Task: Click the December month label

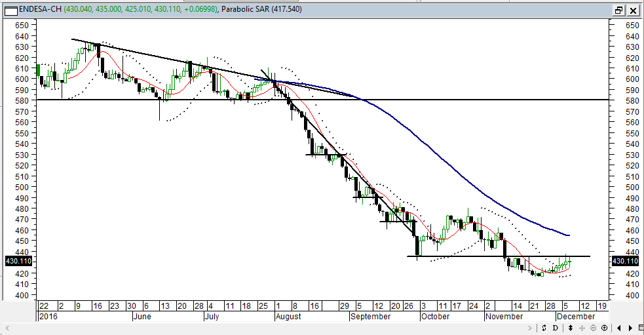Action: 575,317
